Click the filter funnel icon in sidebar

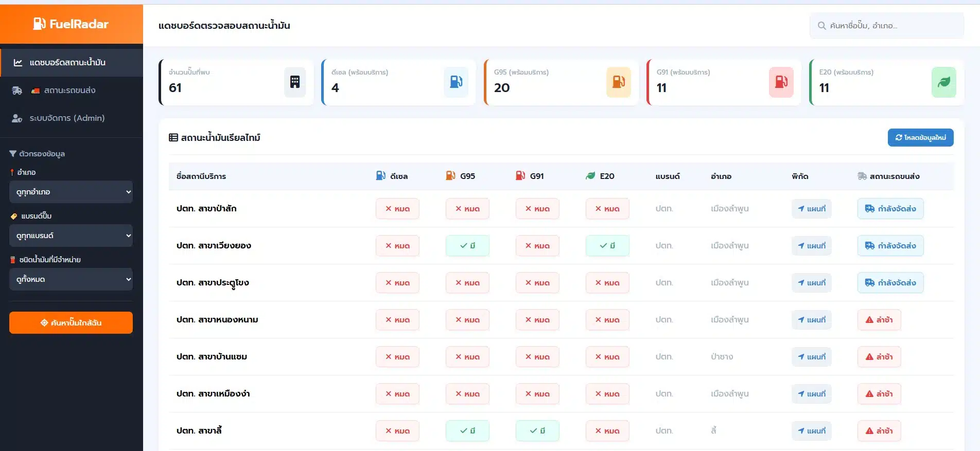[13, 154]
